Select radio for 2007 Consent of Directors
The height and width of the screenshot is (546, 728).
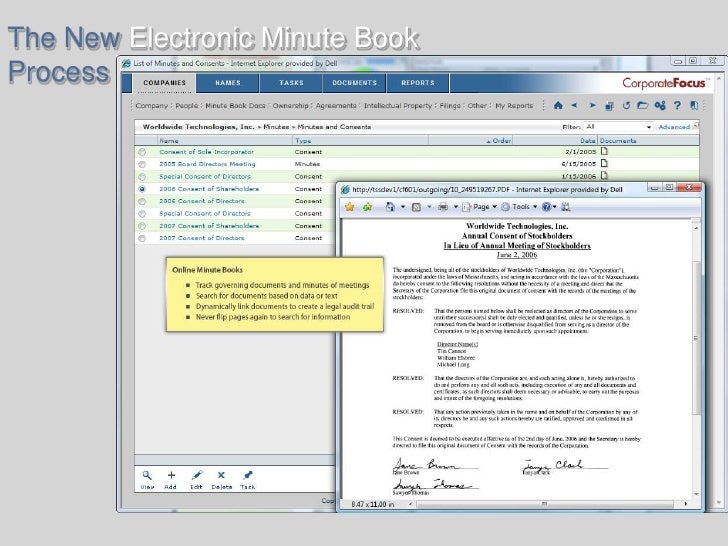tap(142, 238)
